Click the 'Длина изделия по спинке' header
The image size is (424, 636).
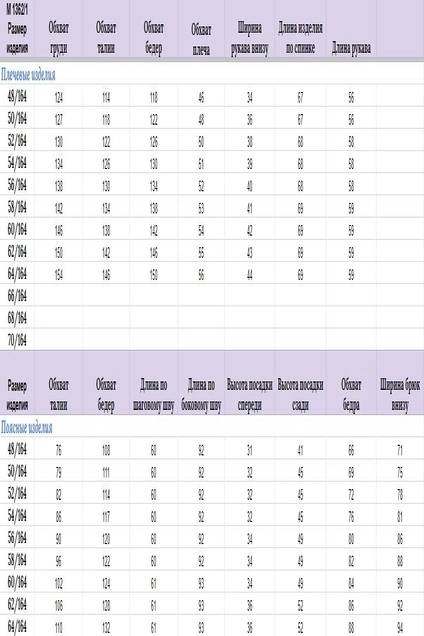point(300,37)
